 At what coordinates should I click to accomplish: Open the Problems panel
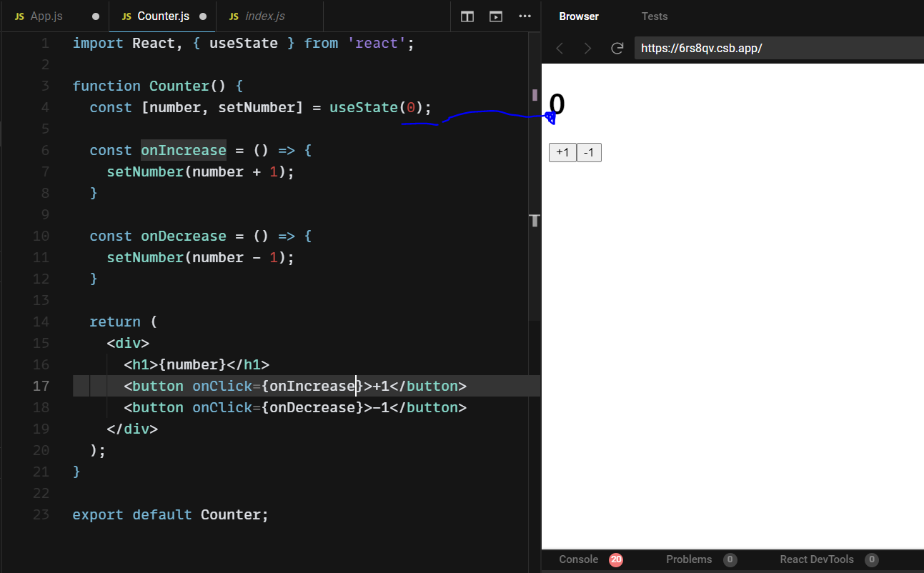click(x=689, y=559)
